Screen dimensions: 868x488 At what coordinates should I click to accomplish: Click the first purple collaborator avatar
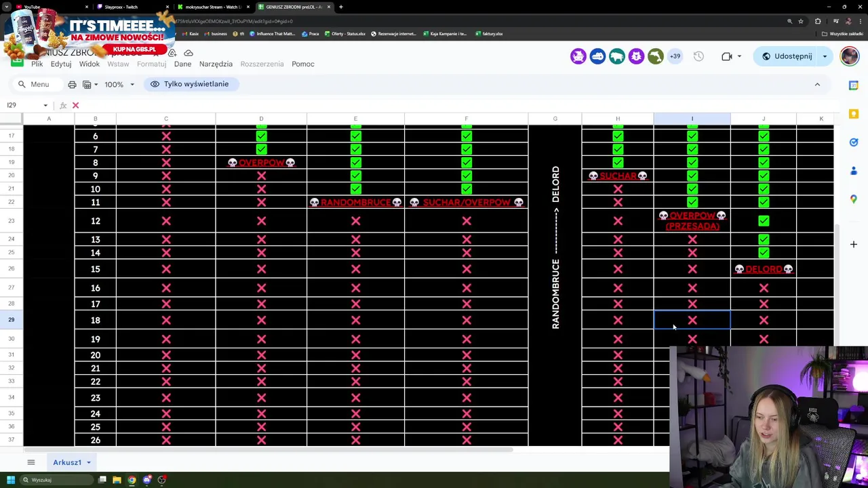(578, 56)
